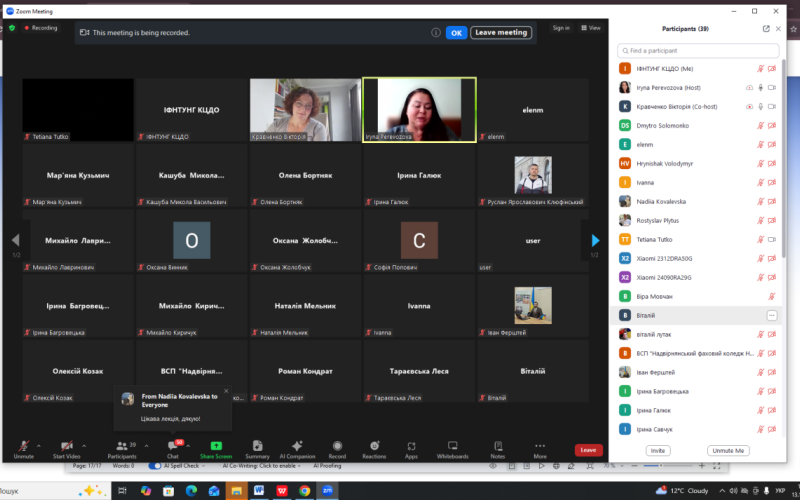Screen dimensions: 800x500
Task: Open Notes in Zoom toolbar
Action: coord(498,449)
